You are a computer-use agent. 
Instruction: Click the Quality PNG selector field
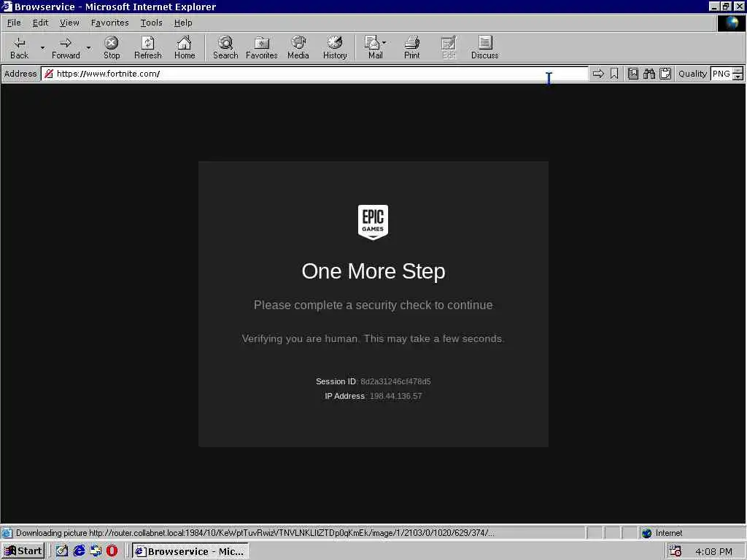[721, 74]
